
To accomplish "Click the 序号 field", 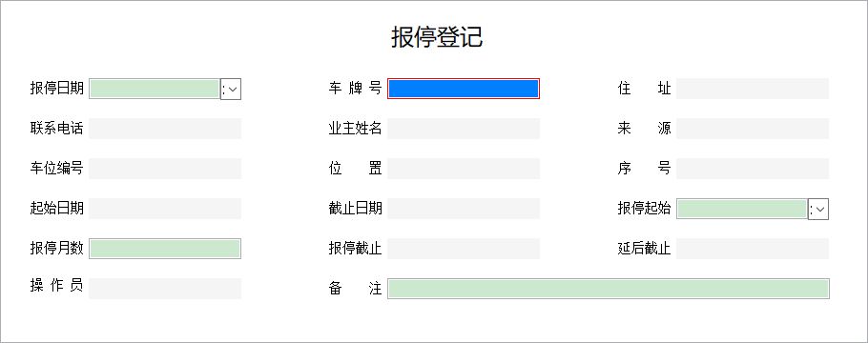I will 753,169.
